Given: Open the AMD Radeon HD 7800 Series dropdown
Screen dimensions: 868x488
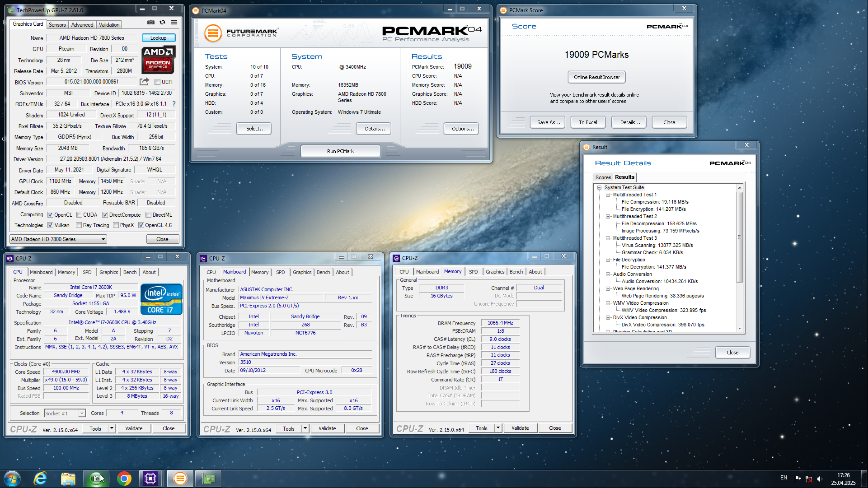Looking at the screenshot, I should tap(58, 239).
